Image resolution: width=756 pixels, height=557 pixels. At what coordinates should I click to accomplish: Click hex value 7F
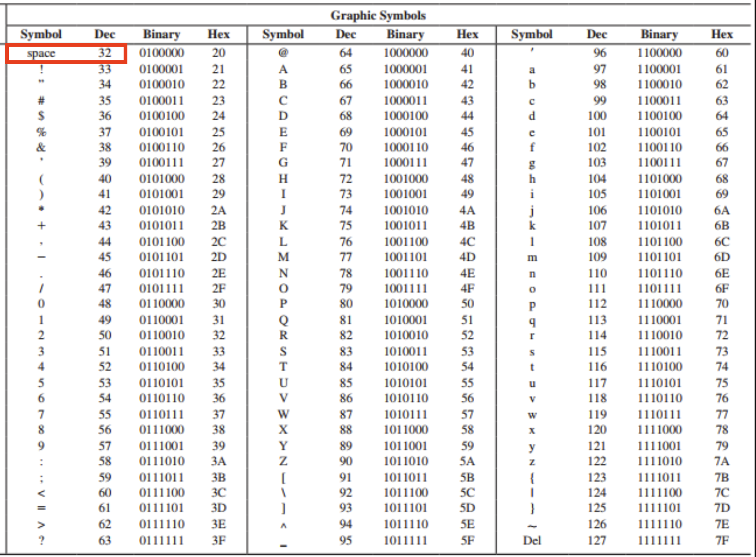pos(721,540)
